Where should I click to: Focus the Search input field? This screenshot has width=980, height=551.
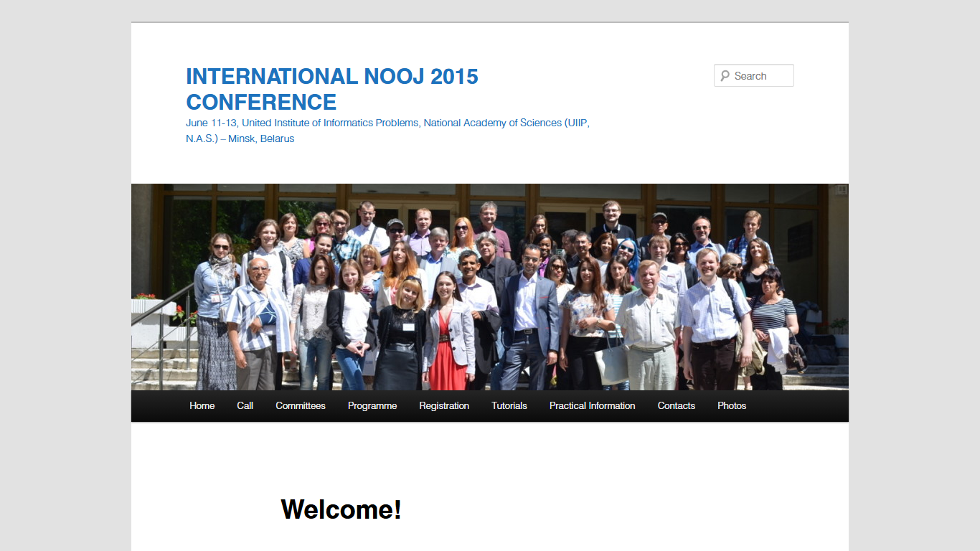pyautogui.click(x=754, y=75)
